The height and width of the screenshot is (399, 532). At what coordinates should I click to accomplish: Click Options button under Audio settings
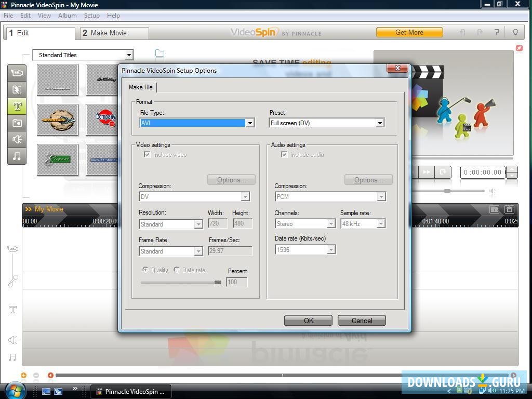point(368,180)
